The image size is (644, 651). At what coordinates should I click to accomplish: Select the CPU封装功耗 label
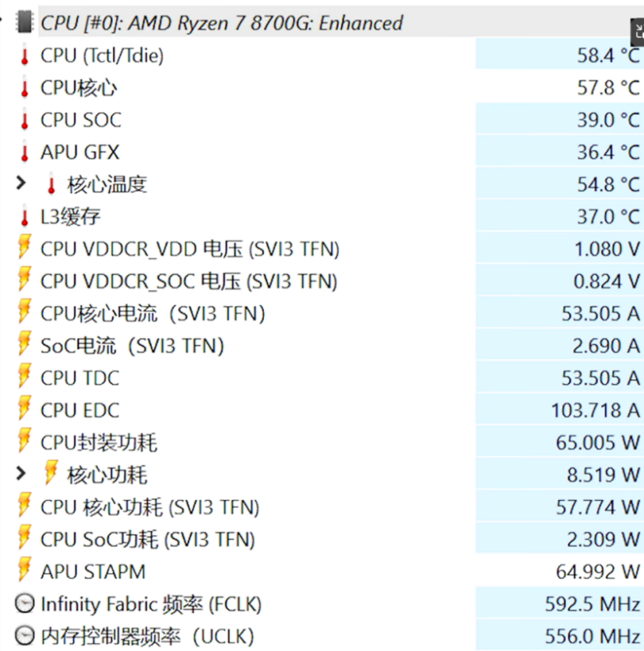coord(99,442)
